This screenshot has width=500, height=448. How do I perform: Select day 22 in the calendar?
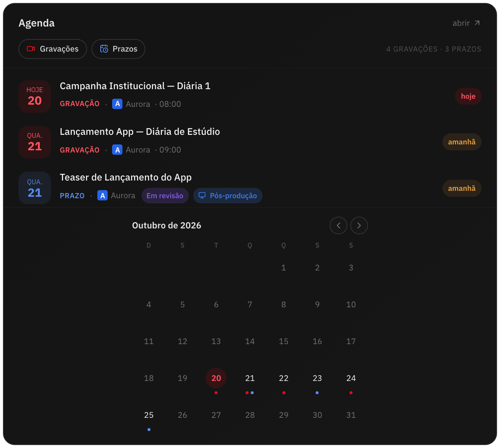coord(284,378)
